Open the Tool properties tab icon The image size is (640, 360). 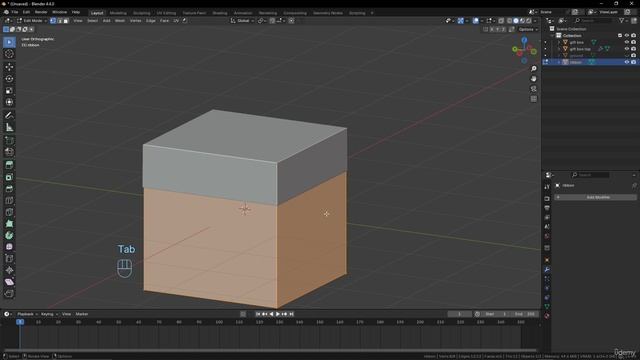547,187
